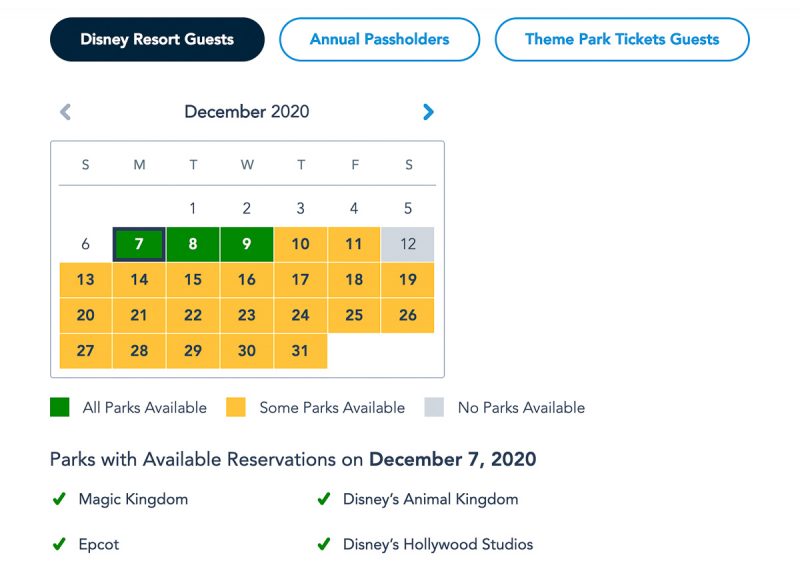
Task: Select December 8 on the calendar
Action: (x=192, y=244)
